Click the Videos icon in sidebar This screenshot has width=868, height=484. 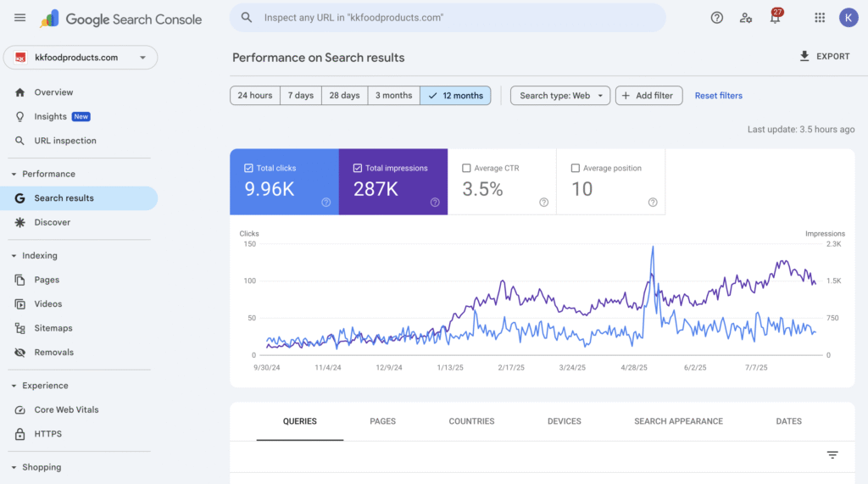(20, 304)
